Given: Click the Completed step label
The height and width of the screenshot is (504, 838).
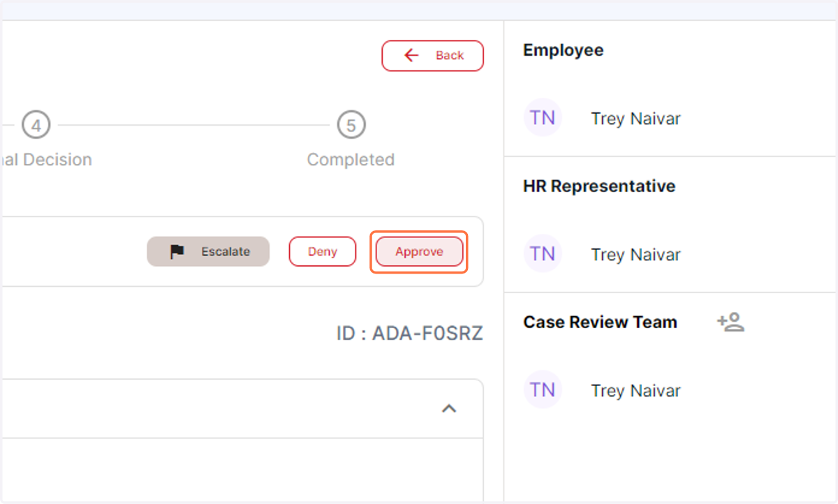Looking at the screenshot, I should tap(351, 160).
